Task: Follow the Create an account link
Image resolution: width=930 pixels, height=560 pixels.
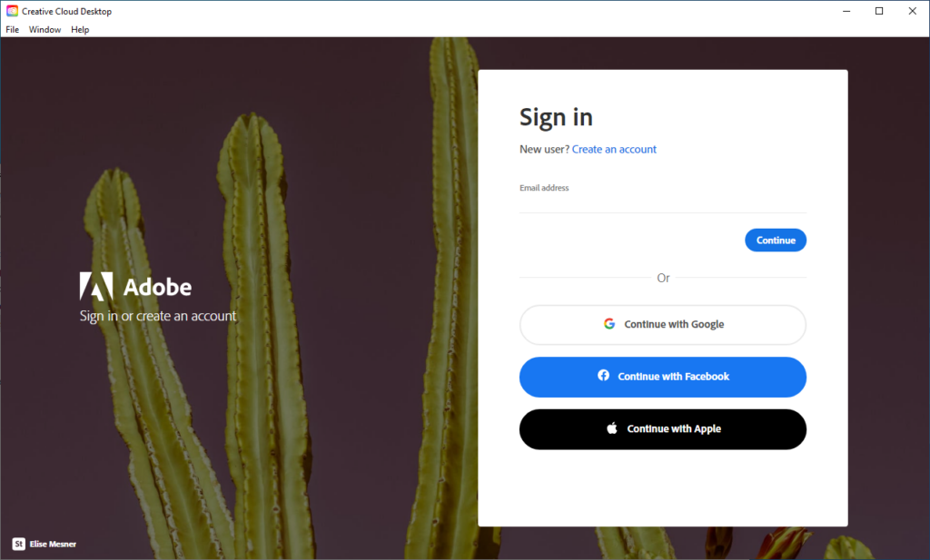Action: click(614, 150)
